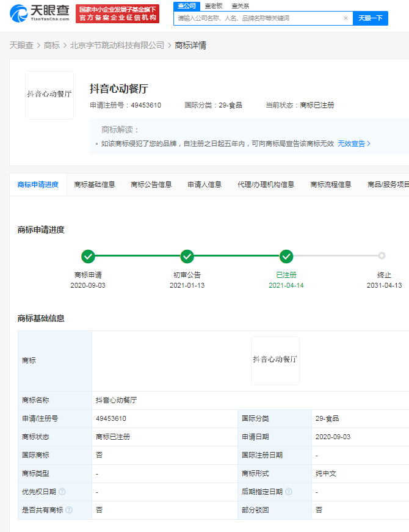Viewport: 409px width, 532px height.
Task: Click the 国际注册日期 table label
Action: [x=262, y=455]
